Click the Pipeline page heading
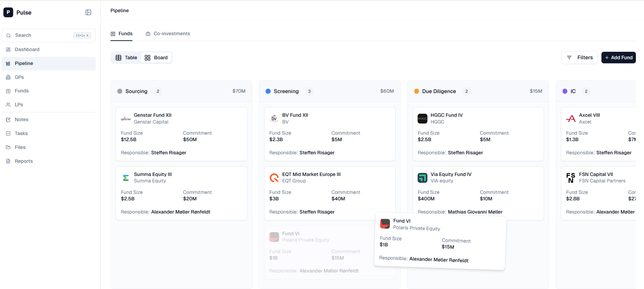This screenshot has height=289, width=644. (120, 10)
